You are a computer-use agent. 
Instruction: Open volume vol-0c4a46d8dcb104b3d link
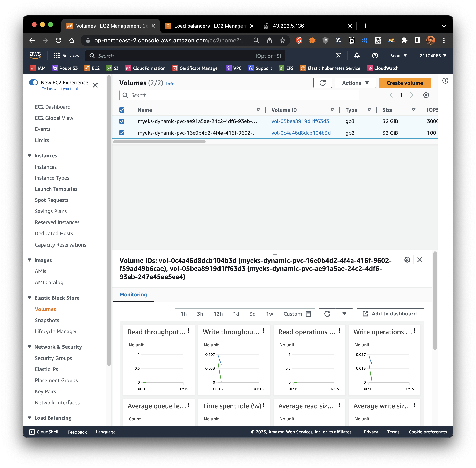pyautogui.click(x=301, y=133)
